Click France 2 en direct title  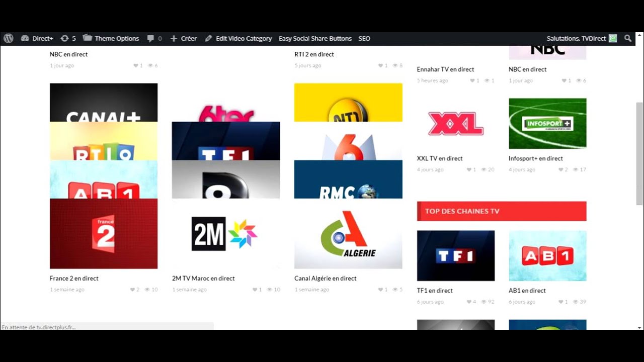(74, 279)
